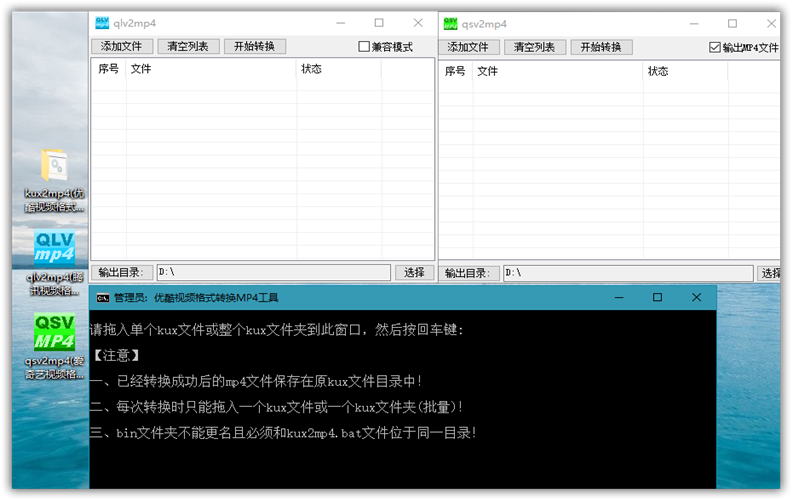Focus the 输出目录 field in qlv2mp4
The width and height of the screenshot is (792, 500).
coord(272,272)
